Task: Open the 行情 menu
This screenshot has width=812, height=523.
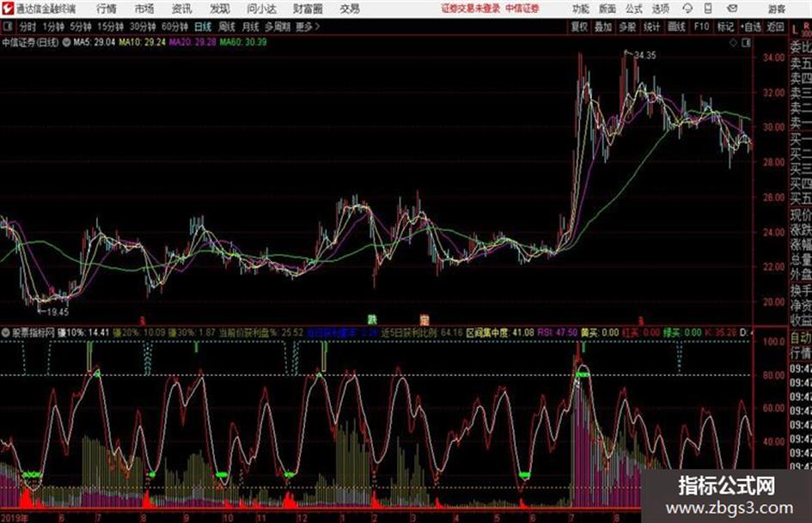Action: [x=107, y=9]
